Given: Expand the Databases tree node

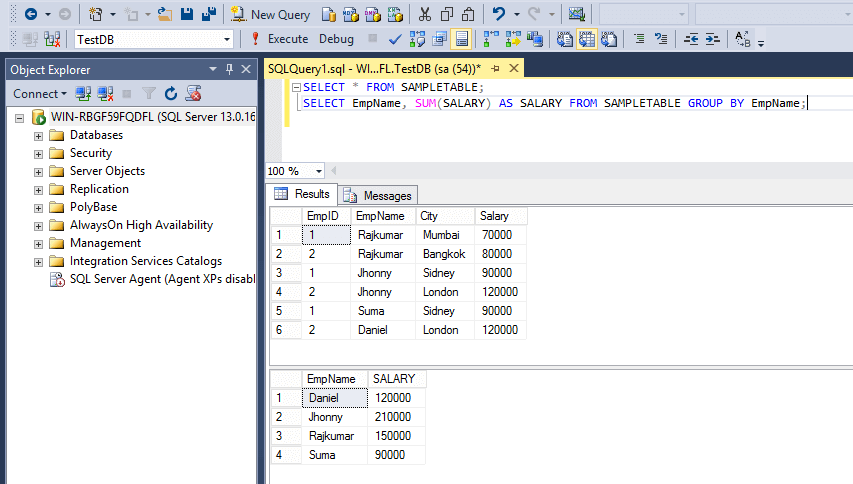Looking at the screenshot, I should [x=39, y=135].
